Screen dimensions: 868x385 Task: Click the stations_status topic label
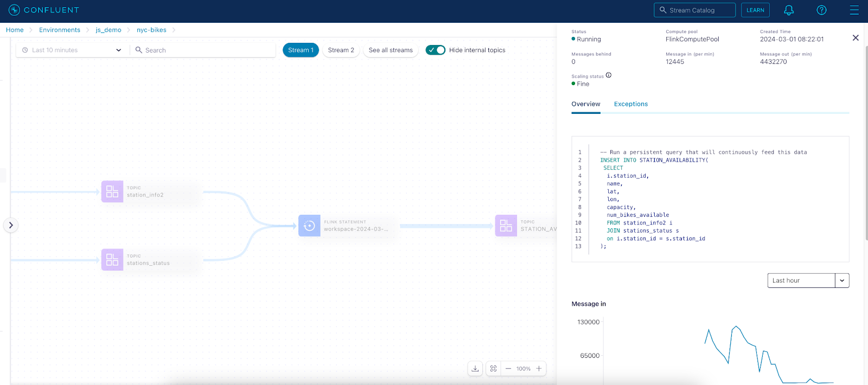[148, 264]
